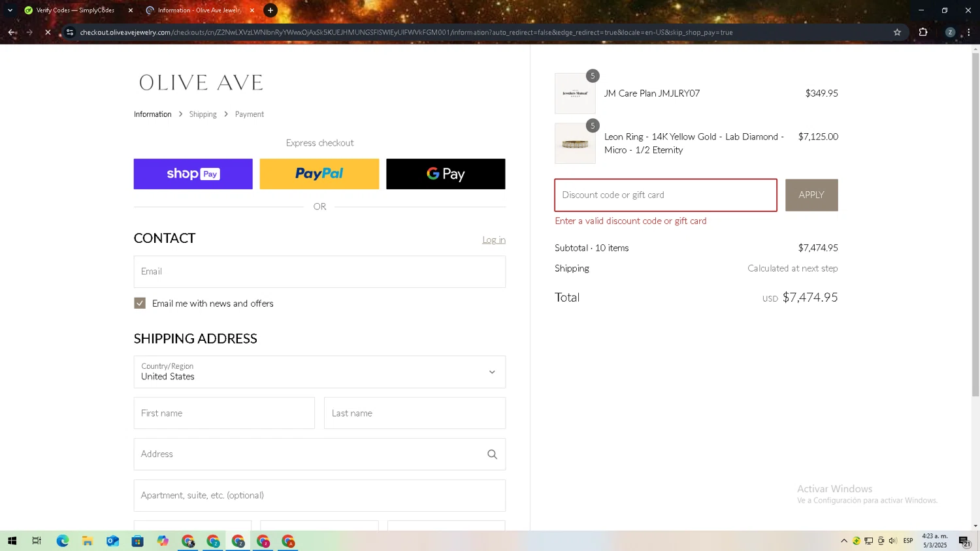
Task: Go to the Payment breadcrumb step
Action: [250, 114]
